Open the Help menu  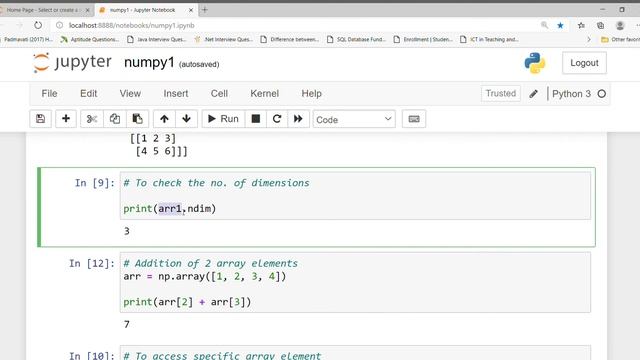pyautogui.click(x=311, y=93)
